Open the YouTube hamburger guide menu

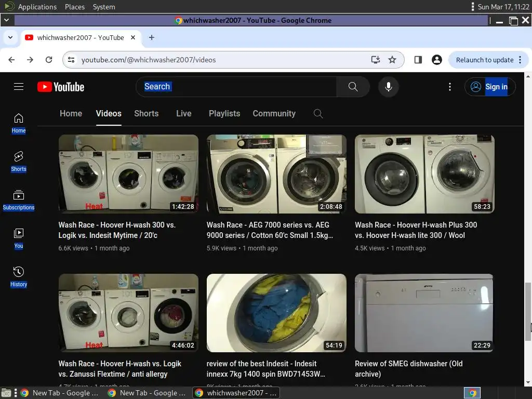(x=19, y=87)
